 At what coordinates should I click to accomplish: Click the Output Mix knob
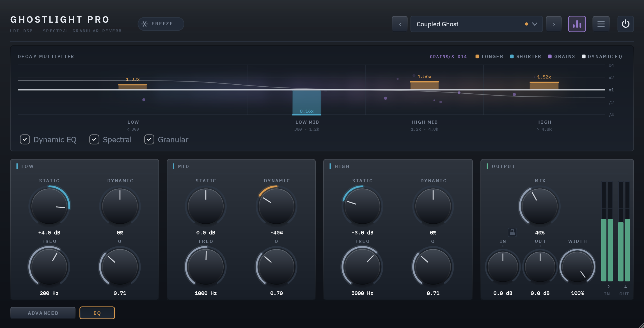(x=540, y=206)
